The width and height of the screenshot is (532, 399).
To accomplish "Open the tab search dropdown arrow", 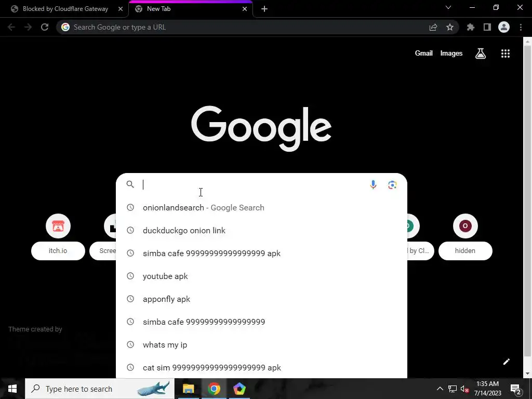I will point(448,7).
